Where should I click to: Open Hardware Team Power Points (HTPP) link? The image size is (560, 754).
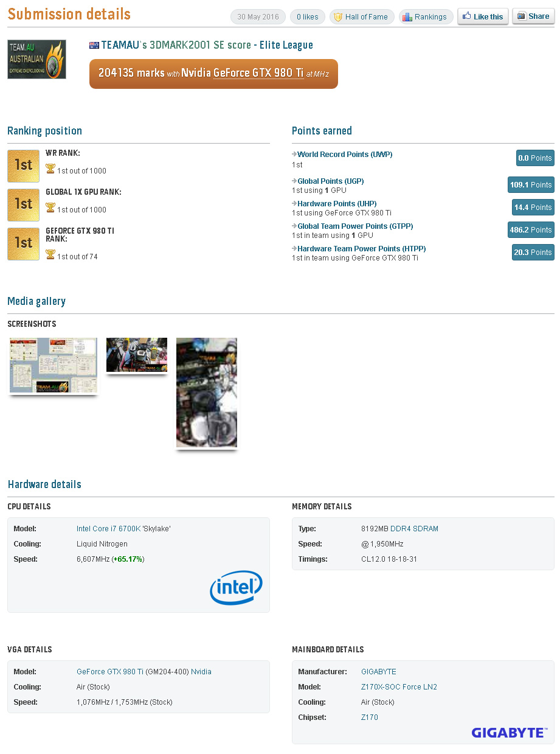[362, 249]
